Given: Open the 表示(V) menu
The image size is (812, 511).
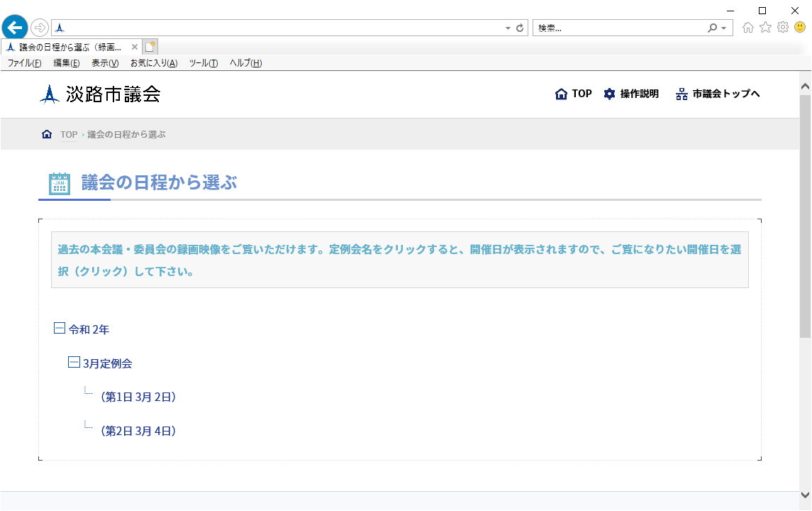Looking at the screenshot, I should pos(105,62).
